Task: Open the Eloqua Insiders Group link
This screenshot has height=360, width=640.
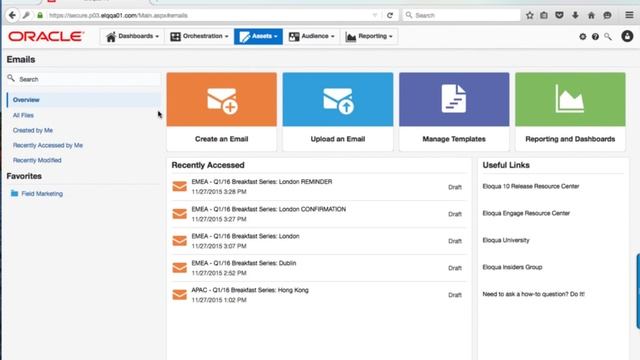Action: coord(512,267)
